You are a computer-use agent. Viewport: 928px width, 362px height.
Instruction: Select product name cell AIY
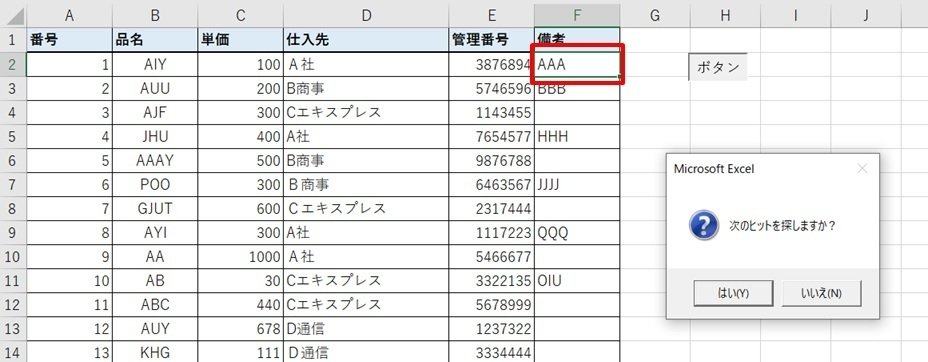(x=155, y=64)
